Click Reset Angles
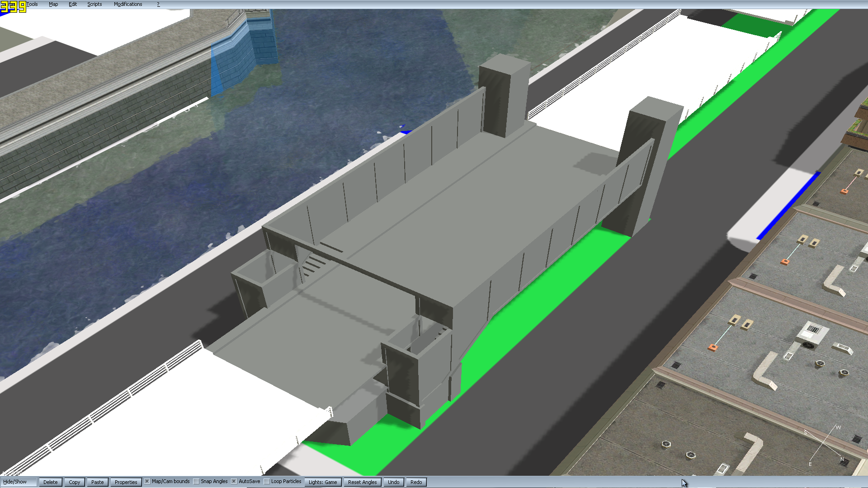The width and height of the screenshot is (868, 488). (362, 482)
